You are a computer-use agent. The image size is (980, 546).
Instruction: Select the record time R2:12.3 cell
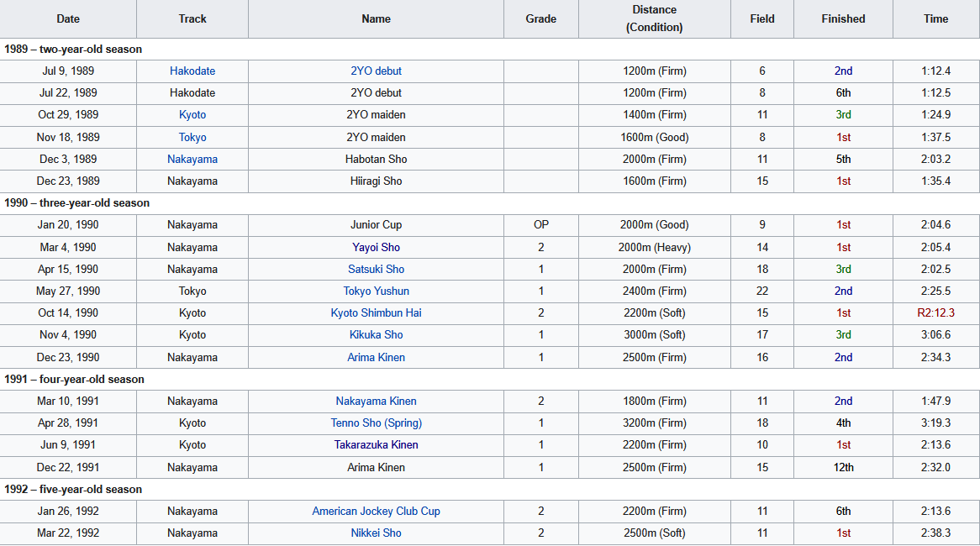pos(935,313)
